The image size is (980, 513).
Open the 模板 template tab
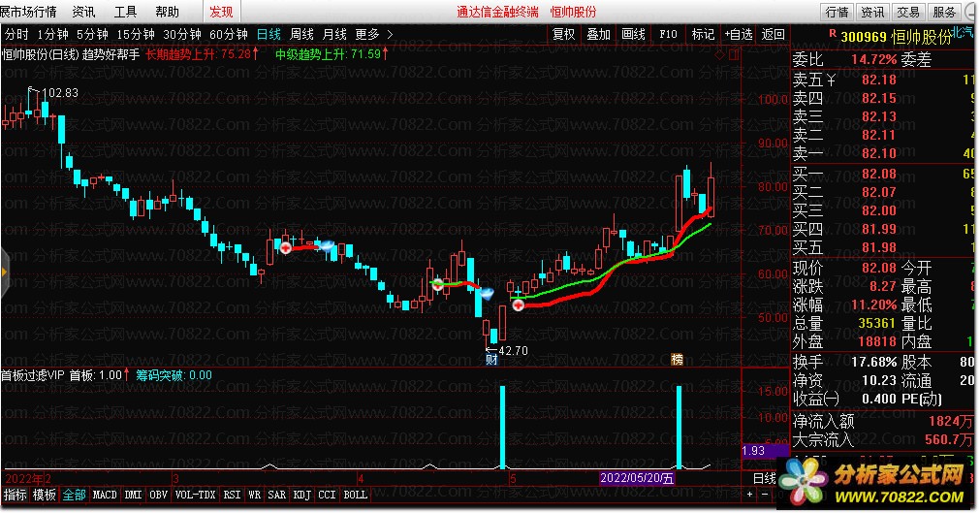point(45,495)
